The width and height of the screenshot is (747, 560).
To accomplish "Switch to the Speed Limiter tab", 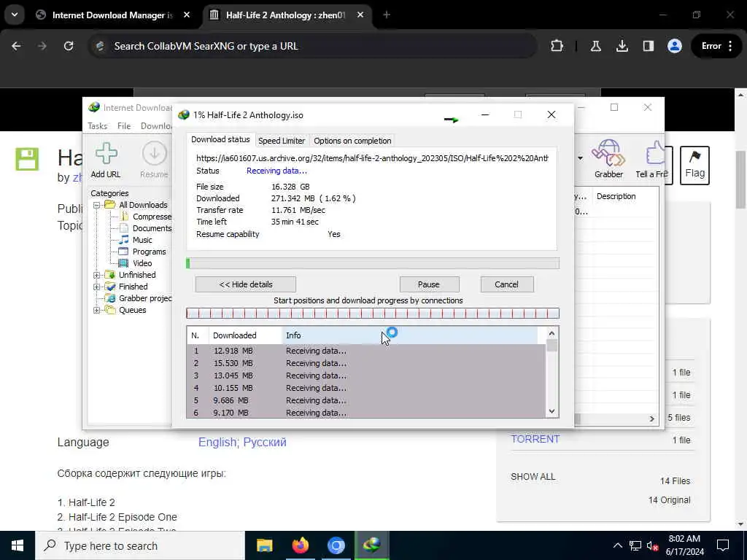I will (282, 141).
